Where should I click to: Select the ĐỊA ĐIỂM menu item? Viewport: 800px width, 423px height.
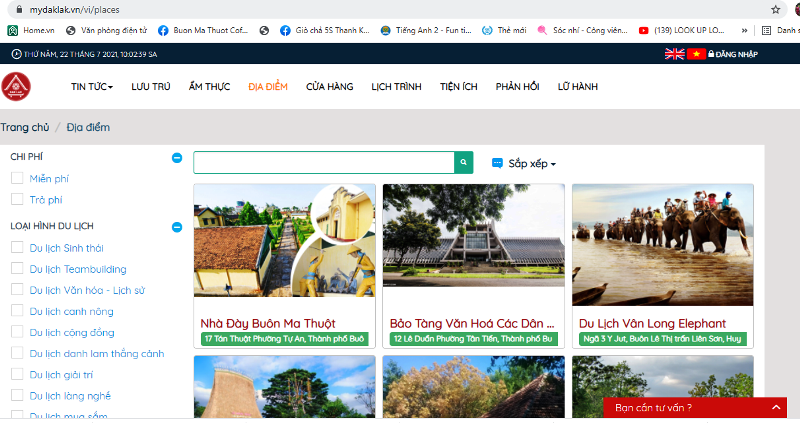coord(268,87)
